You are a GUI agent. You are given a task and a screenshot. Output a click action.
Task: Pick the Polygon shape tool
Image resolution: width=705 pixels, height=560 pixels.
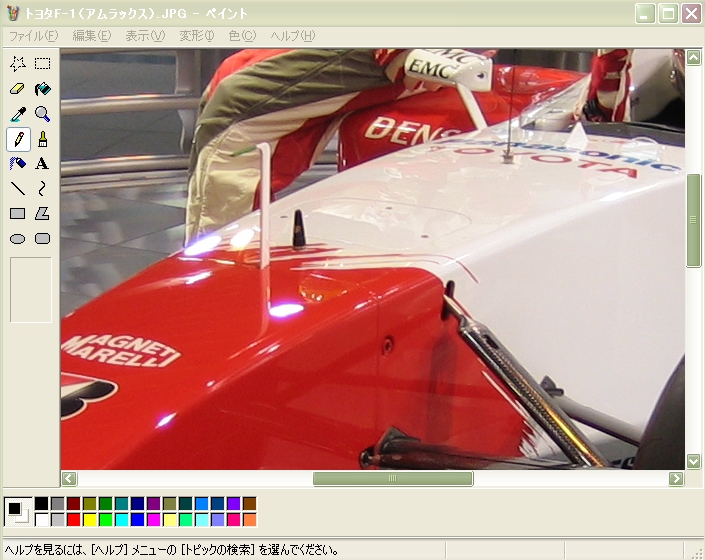point(42,213)
